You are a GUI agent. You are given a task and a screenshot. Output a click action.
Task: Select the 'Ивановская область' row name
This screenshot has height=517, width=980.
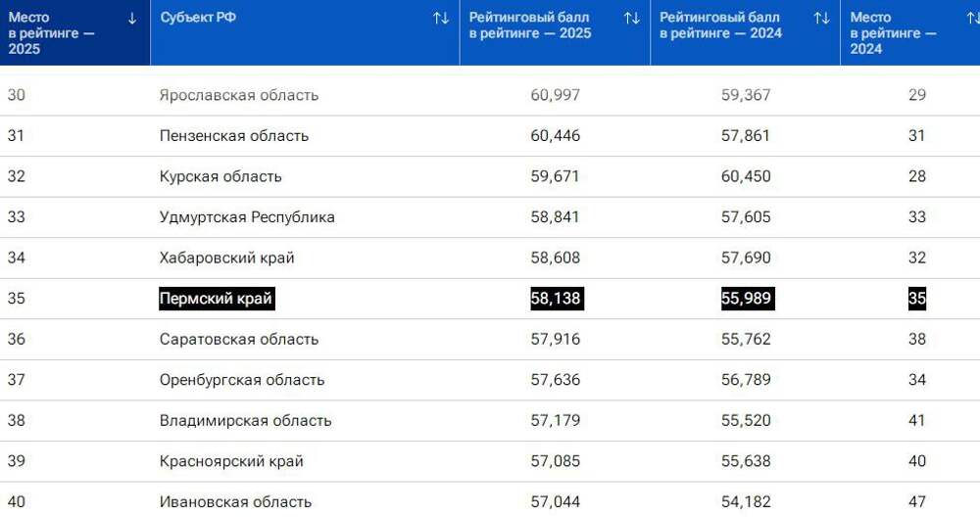(235, 501)
